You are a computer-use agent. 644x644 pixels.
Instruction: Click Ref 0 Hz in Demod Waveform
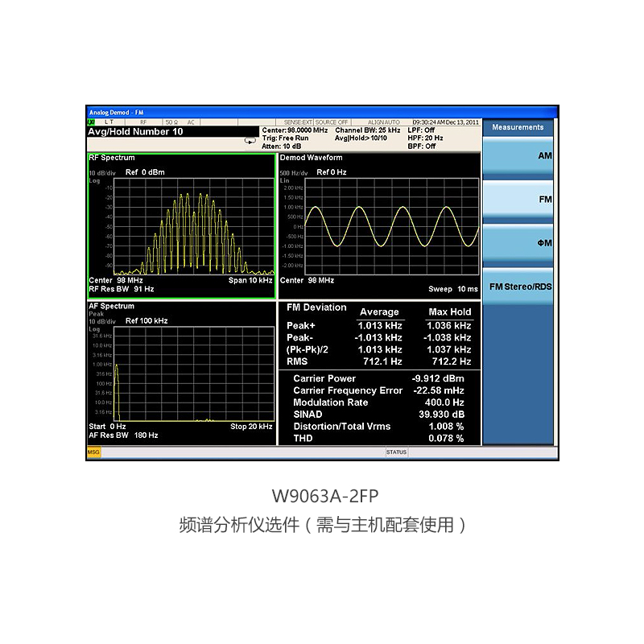[x=332, y=172]
